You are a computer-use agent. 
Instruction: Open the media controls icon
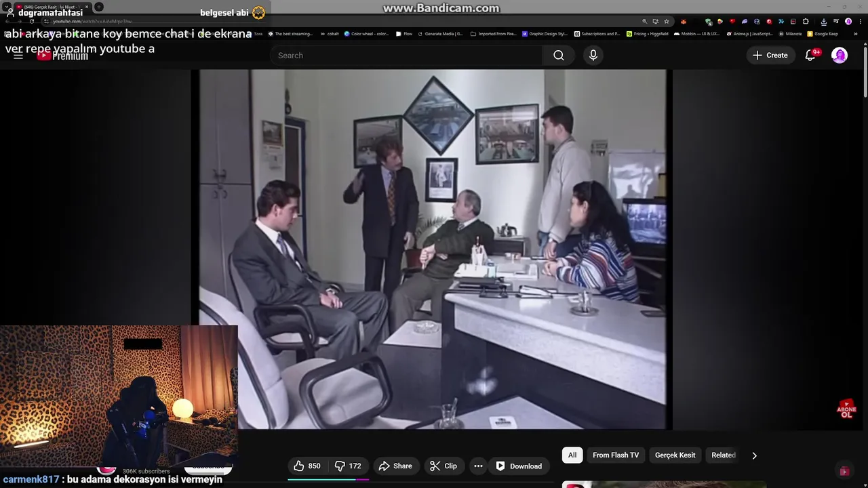tap(836, 21)
